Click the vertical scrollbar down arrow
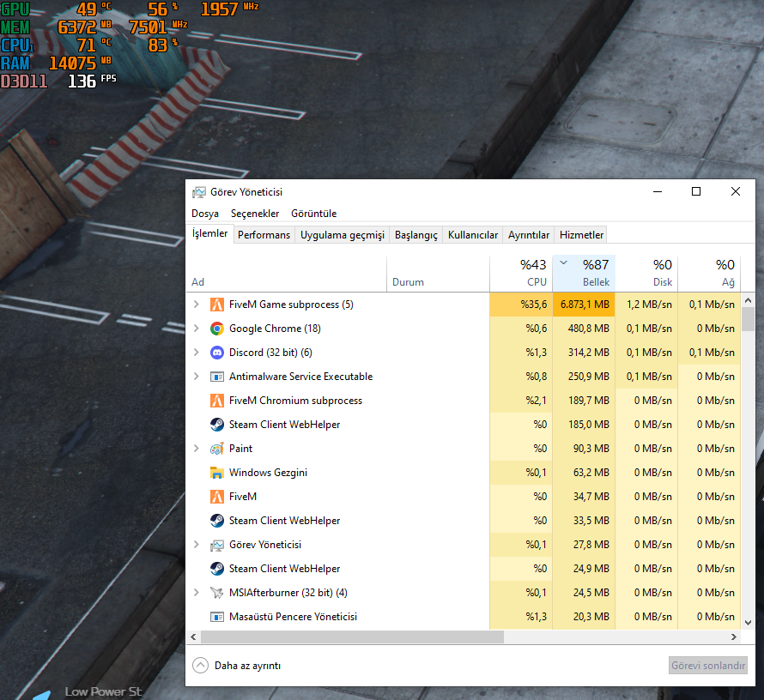This screenshot has height=700, width=764. coord(748,623)
